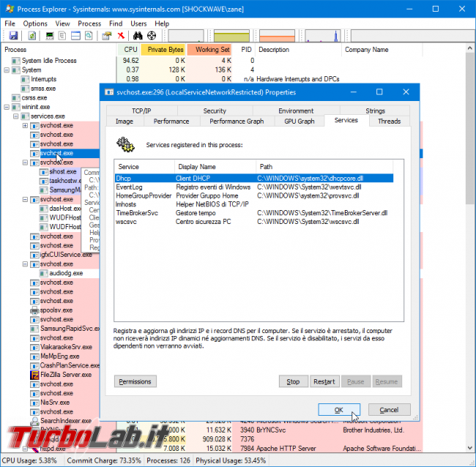Viewport: 476px width, 467px height.
Task: Click the SearchIndexer.exe process icon
Action: [x=34, y=421]
